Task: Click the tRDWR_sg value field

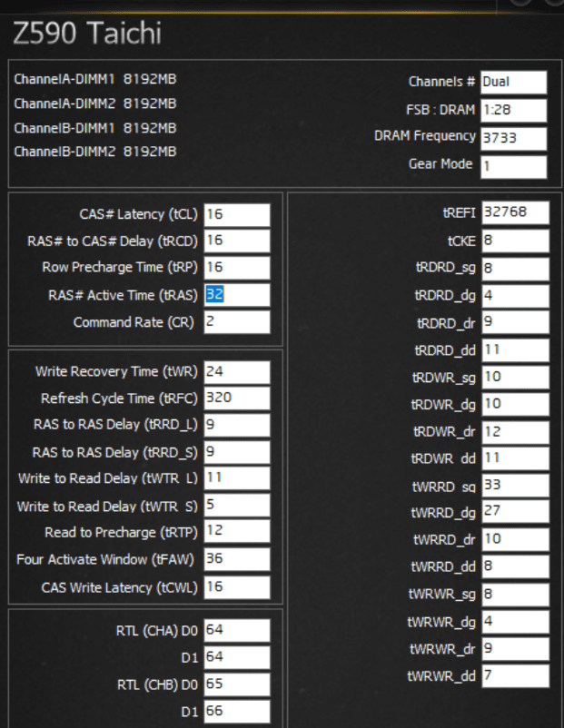Action: coord(515,377)
